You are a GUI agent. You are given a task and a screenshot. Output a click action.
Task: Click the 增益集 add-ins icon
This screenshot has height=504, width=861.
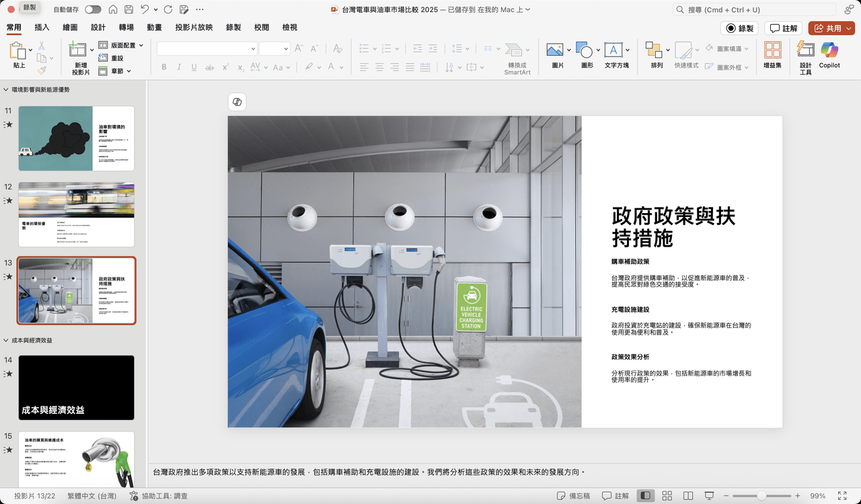773,50
